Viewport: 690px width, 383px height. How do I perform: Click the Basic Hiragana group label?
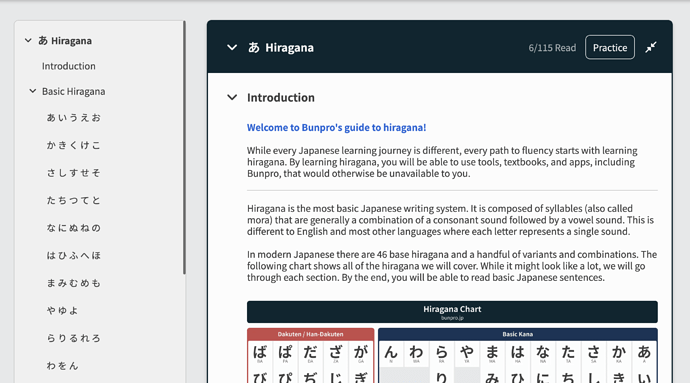[73, 91]
